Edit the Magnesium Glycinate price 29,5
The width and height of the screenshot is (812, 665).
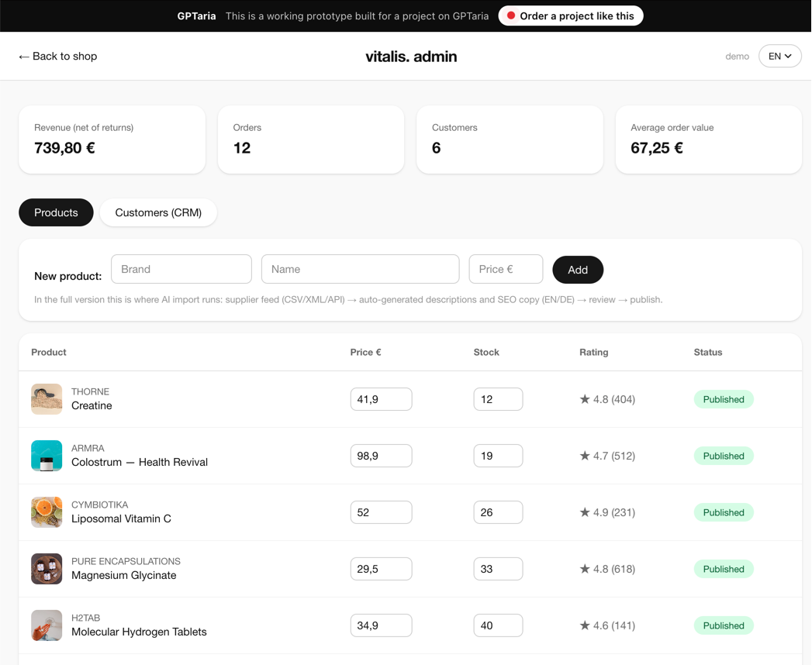coord(381,569)
